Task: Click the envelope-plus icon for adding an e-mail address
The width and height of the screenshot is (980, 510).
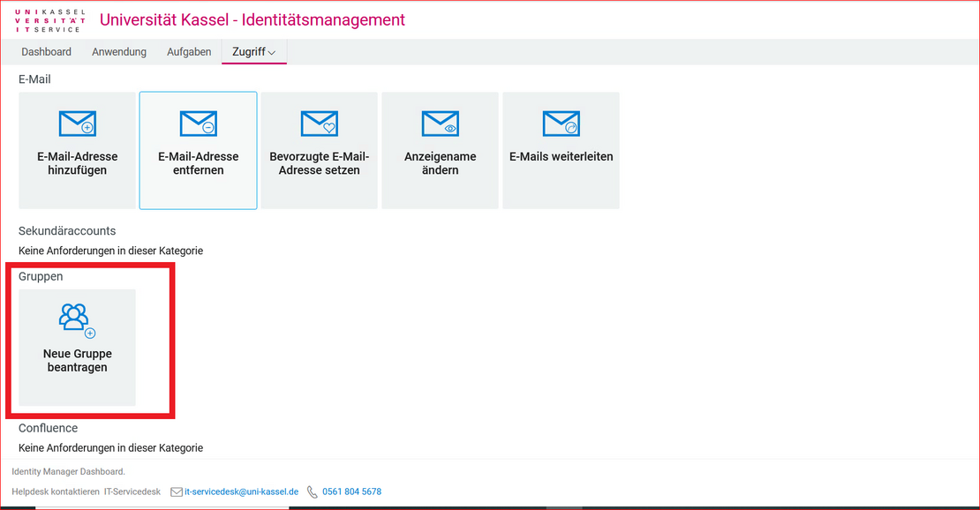Action: coord(77,123)
